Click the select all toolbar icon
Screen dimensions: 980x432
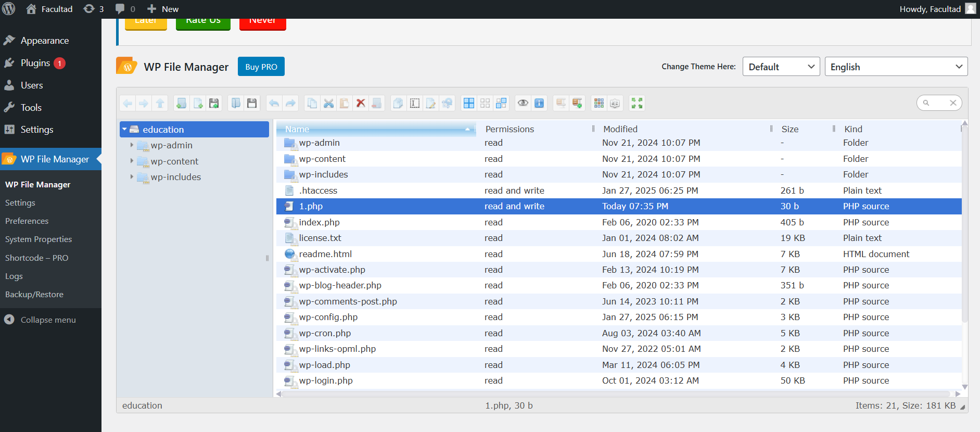pos(469,103)
